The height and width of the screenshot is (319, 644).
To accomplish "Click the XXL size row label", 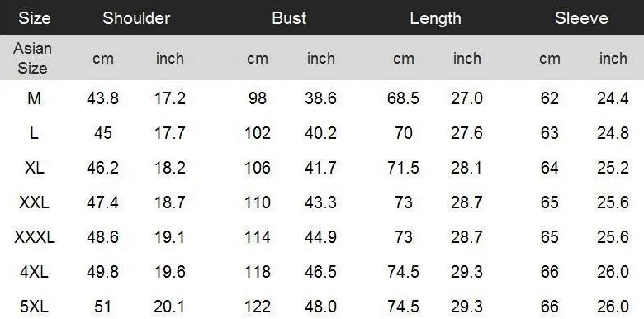I will coord(34,202).
